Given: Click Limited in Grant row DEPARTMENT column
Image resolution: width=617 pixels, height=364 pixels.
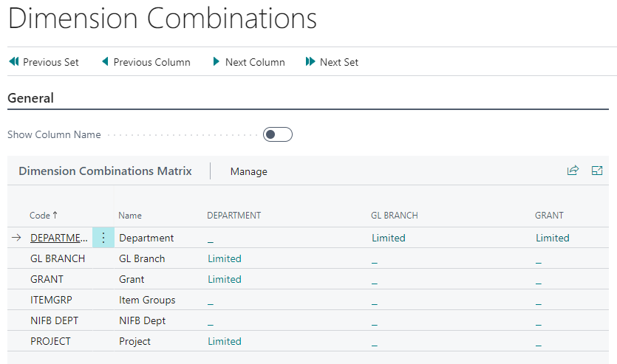Looking at the screenshot, I should coord(225,279).
